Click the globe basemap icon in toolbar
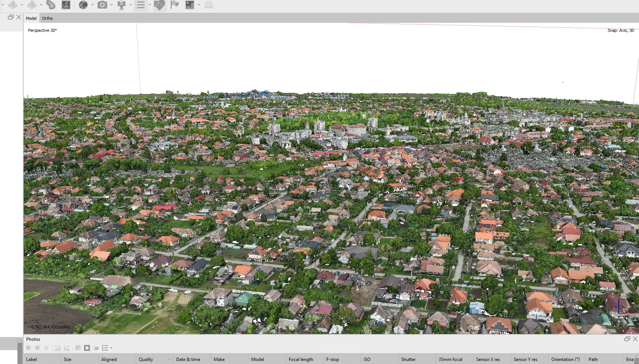The width and height of the screenshot is (639, 364). (83, 5)
